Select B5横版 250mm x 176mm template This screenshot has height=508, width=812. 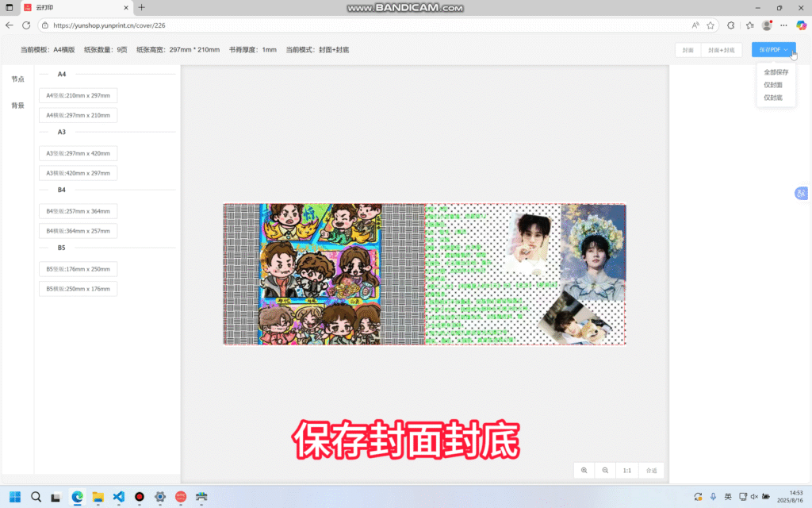[79, 289]
